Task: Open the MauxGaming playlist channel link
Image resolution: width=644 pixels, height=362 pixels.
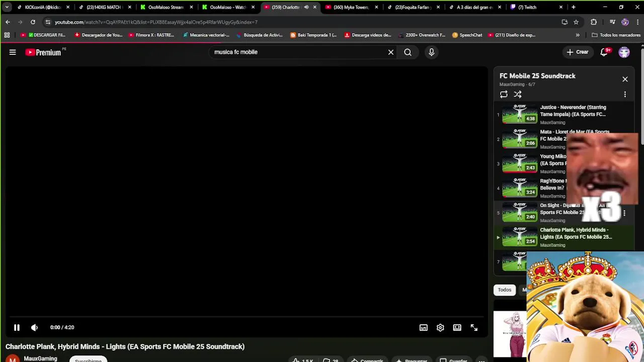Action: (x=511, y=84)
